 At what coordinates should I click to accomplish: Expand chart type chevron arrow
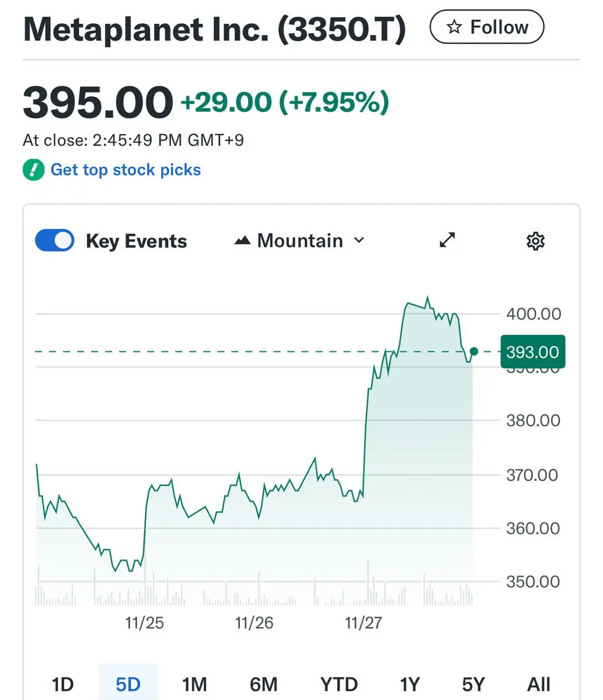(x=359, y=240)
